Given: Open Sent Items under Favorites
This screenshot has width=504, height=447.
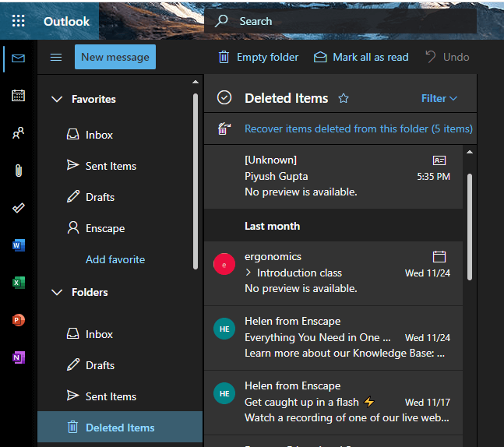Looking at the screenshot, I should coord(120,166).
